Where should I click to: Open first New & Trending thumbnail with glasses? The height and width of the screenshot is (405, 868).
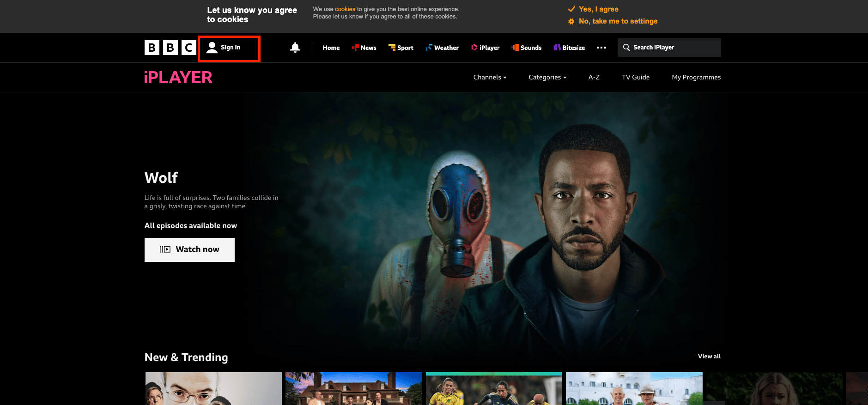tap(213, 389)
